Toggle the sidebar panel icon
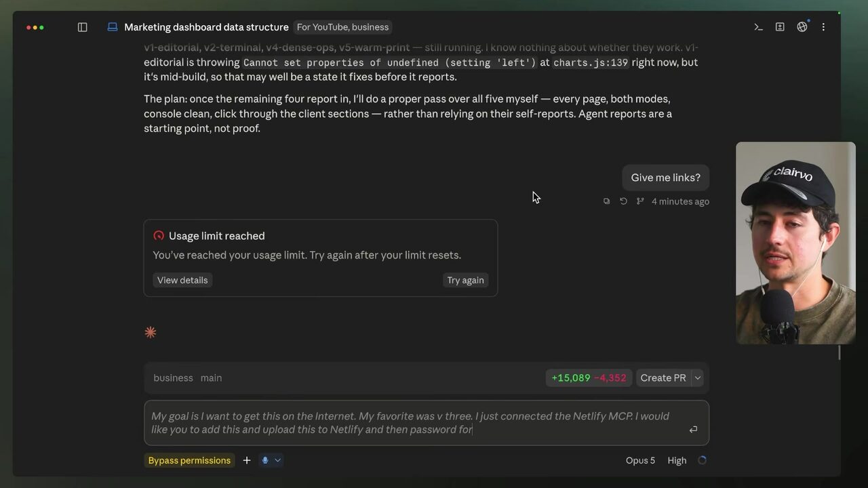Viewport: 868px width, 488px height. [x=83, y=27]
